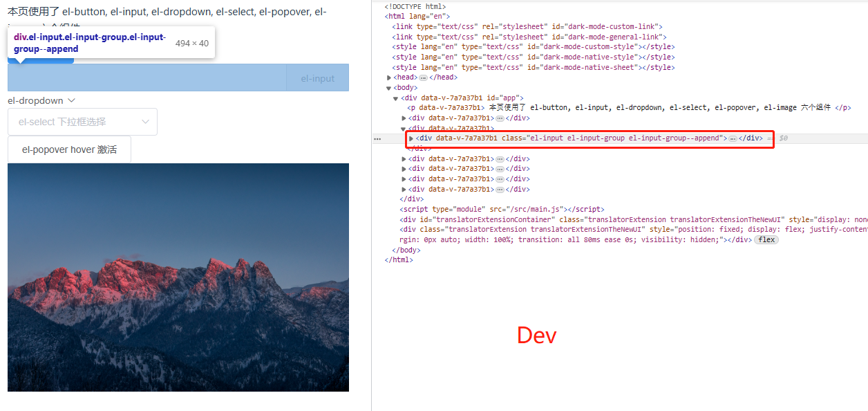Click the ellipsis inside the head element
The image size is (868, 411).
[x=424, y=77]
